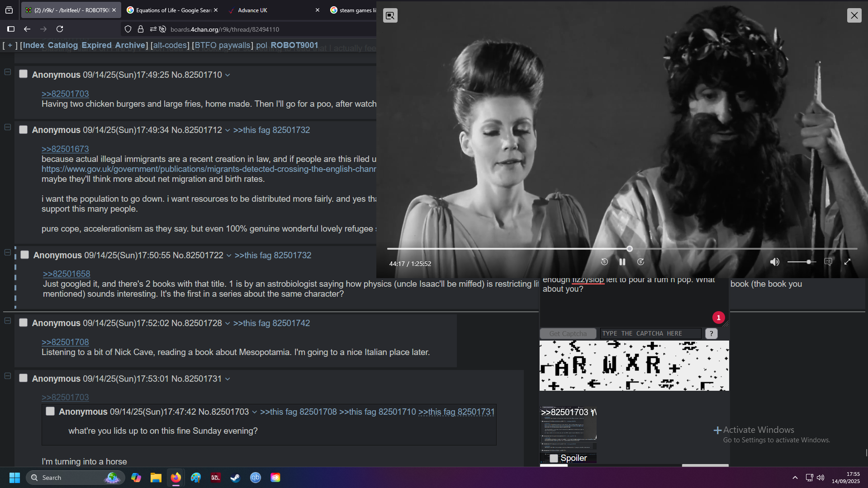
Task: Switch to steam games Google tab
Action: coord(353,10)
